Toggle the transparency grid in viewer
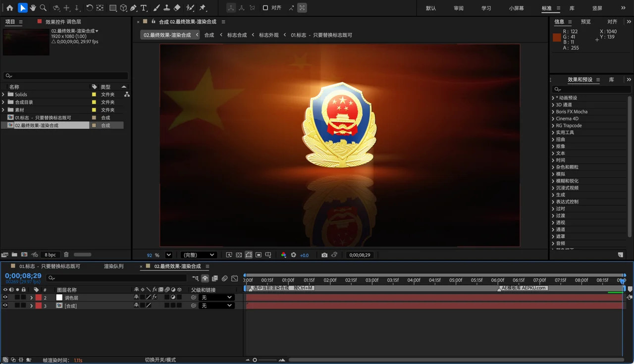 239,255
